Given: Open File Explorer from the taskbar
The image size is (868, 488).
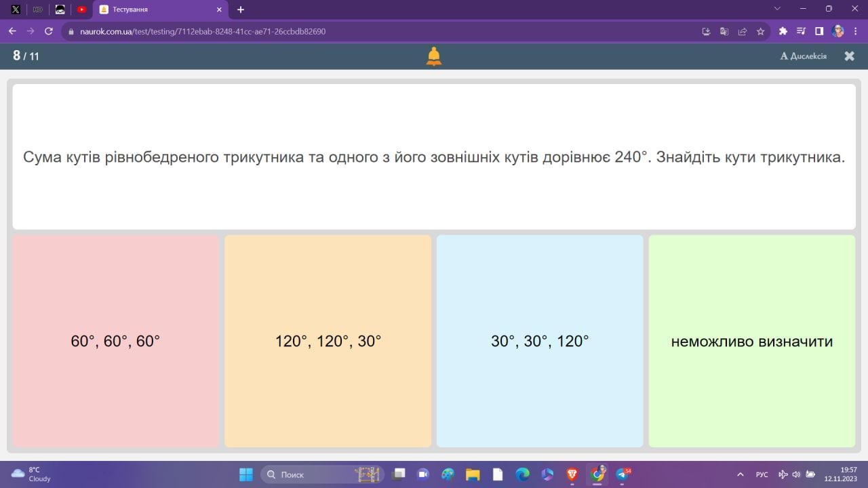Looking at the screenshot, I should coord(473,474).
